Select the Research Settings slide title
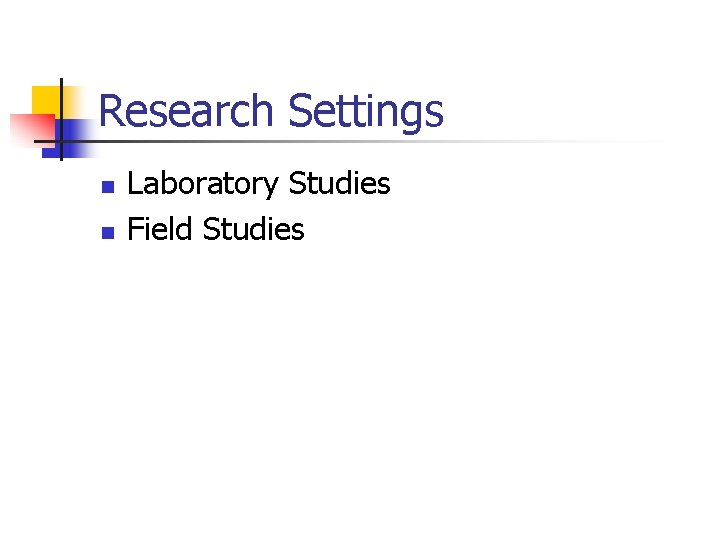Image resolution: width=720 pixels, height=540 pixels. [x=271, y=111]
